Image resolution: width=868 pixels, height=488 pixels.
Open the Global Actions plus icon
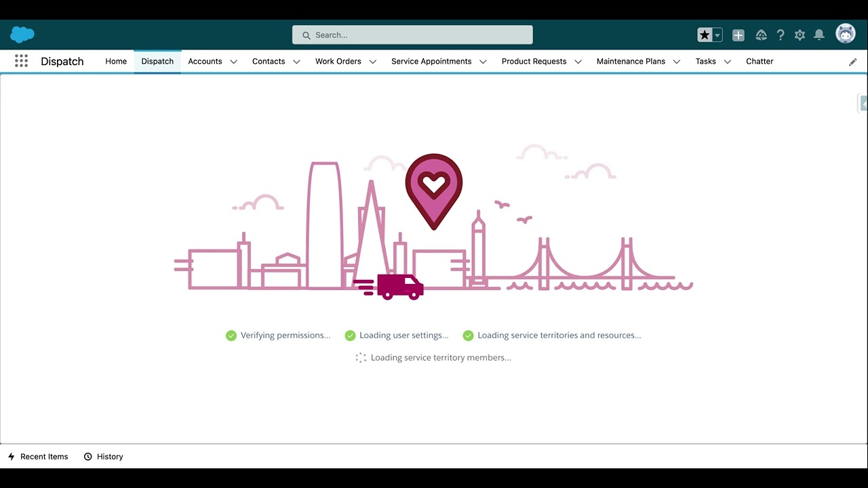click(738, 35)
